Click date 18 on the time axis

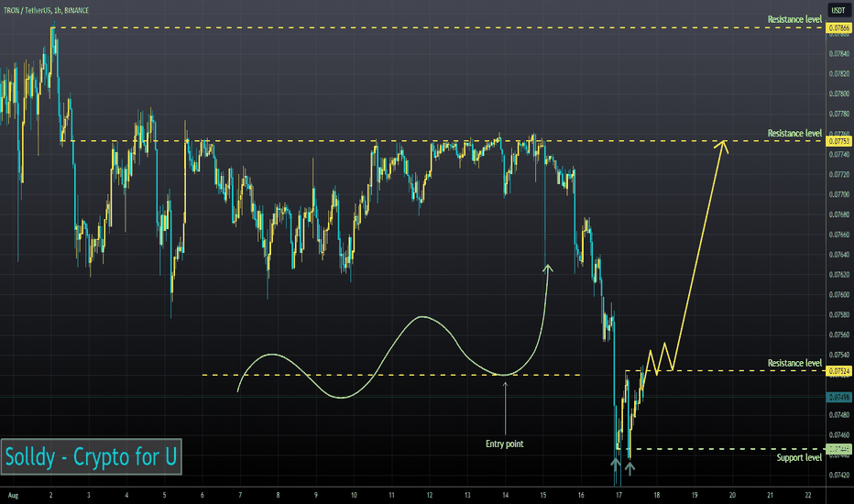[x=657, y=495]
